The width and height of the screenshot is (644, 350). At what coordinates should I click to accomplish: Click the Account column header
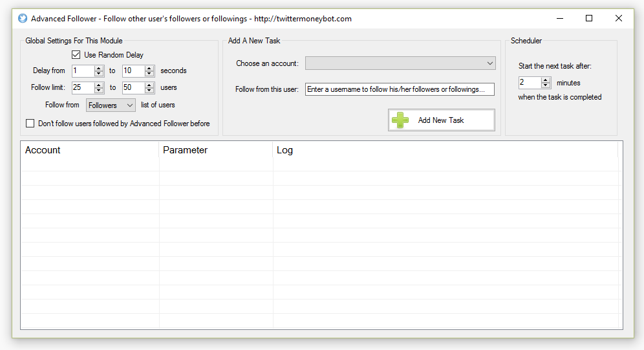89,150
